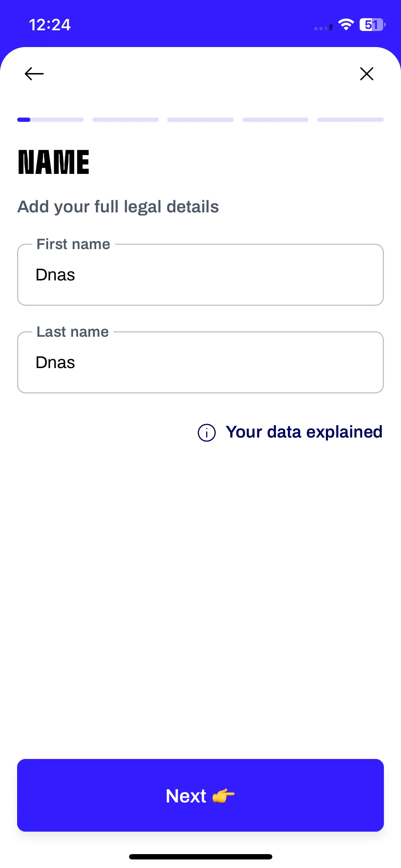Tap the NAME heading

[x=53, y=162]
